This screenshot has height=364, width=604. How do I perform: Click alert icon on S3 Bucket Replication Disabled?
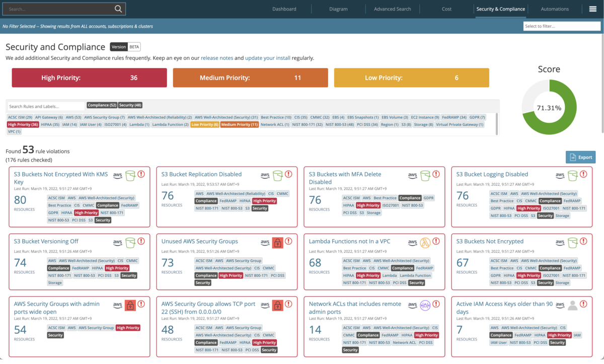point(288,174)
